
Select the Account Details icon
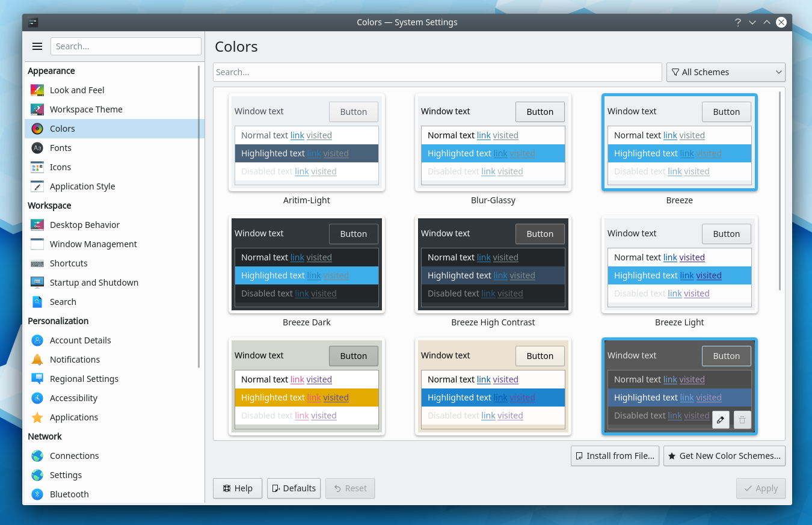point(36,340)
